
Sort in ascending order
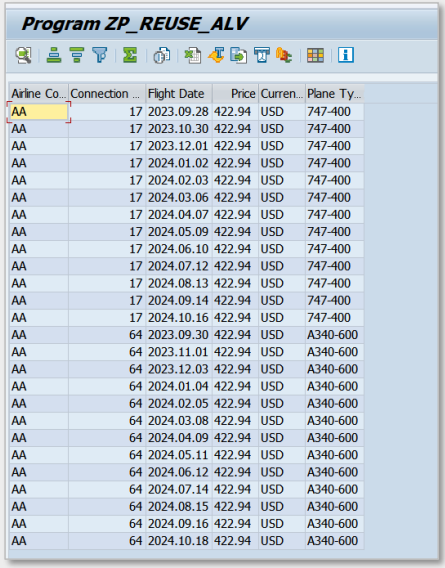coord(54,55)
